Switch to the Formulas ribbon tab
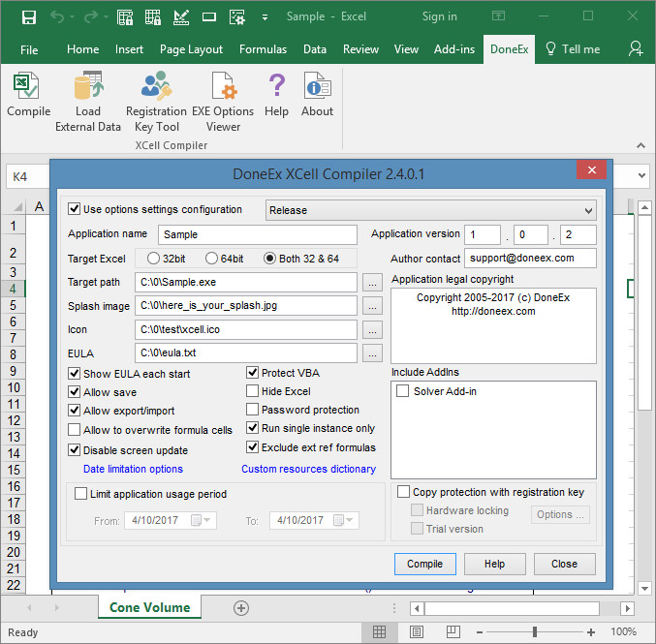Image resolution: width=656 pixels, height=644 pixels. point(263,49)
